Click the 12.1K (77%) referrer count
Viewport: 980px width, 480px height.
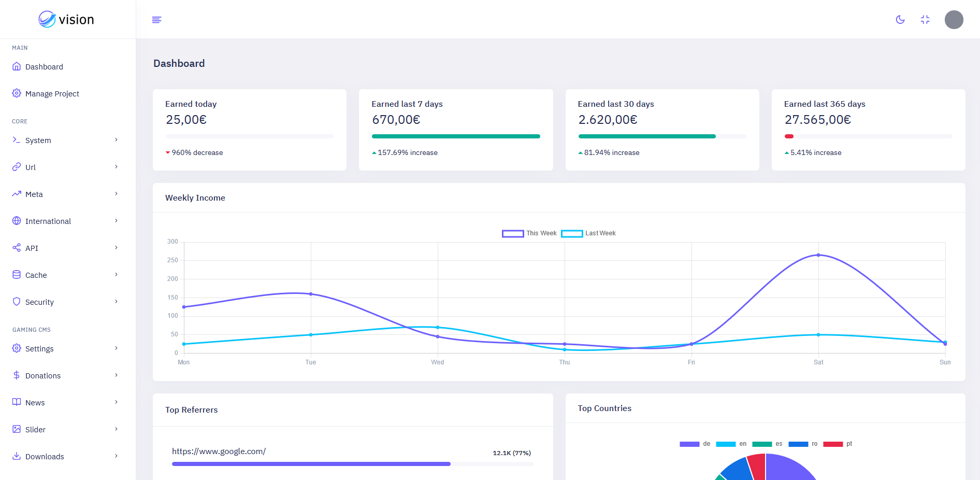(512, 453)
